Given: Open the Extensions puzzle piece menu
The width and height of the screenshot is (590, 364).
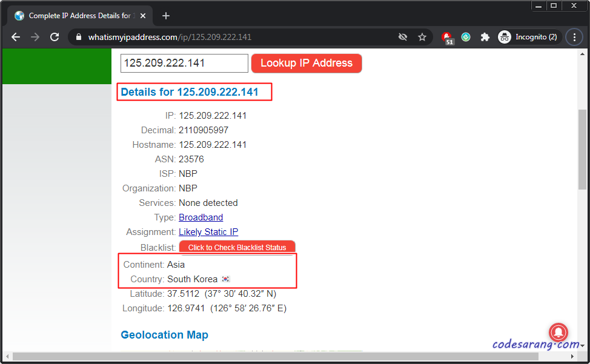Looking at the screenshot, I should [485, 37].
